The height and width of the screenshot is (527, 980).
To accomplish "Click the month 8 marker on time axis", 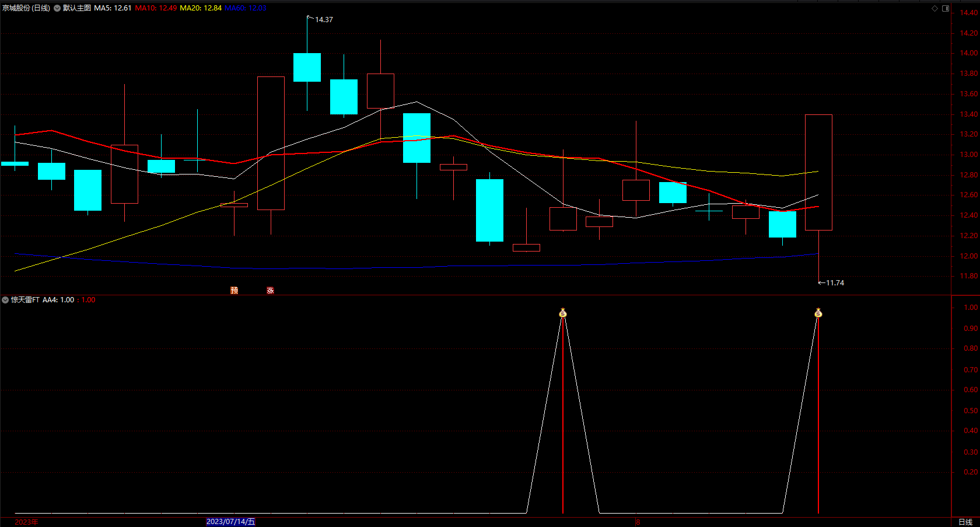I will click(x=638, y=522).
